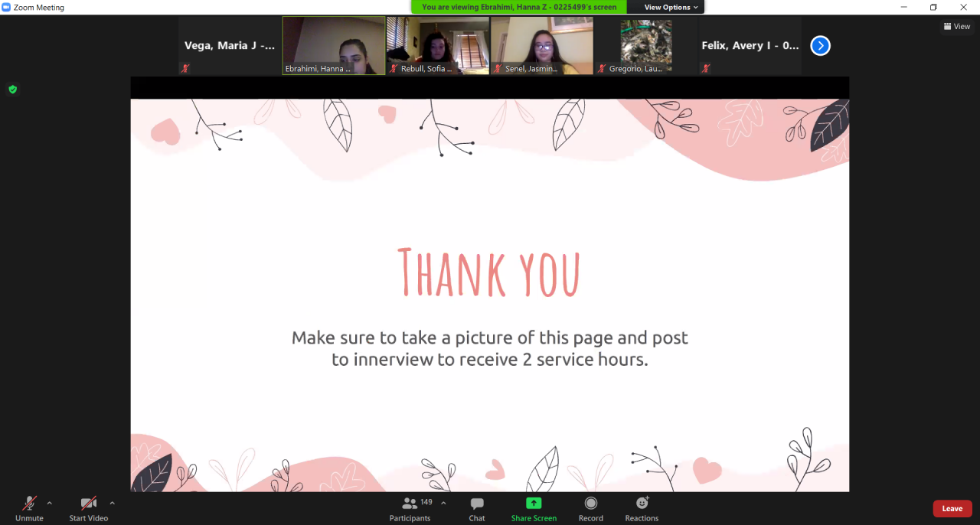The width and height of the screenshot is (980, 525).
Task: Click the muted mic icon on Gregorio tile
Action: 602,68
